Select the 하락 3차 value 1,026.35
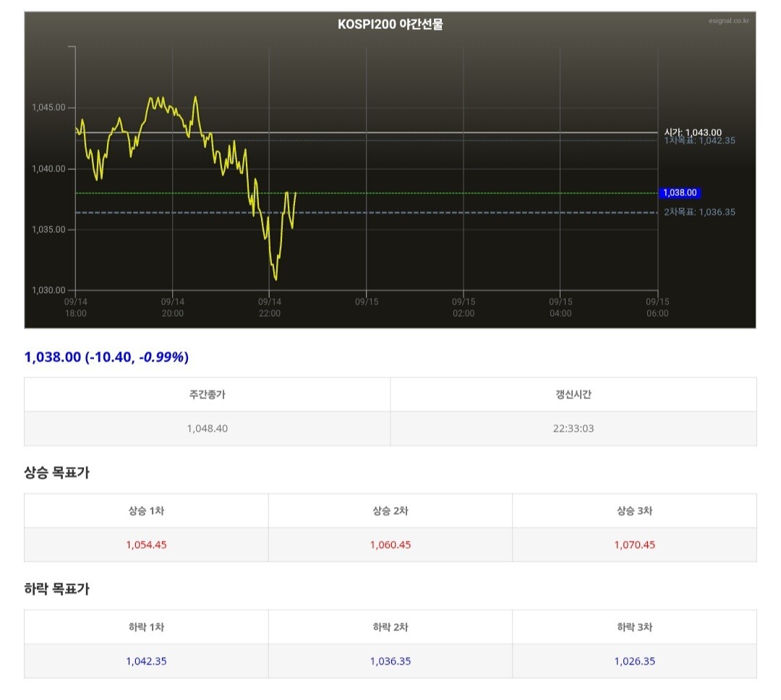Image resolution: width=781 pixels, height=700 pixels. tap(635, 661)
